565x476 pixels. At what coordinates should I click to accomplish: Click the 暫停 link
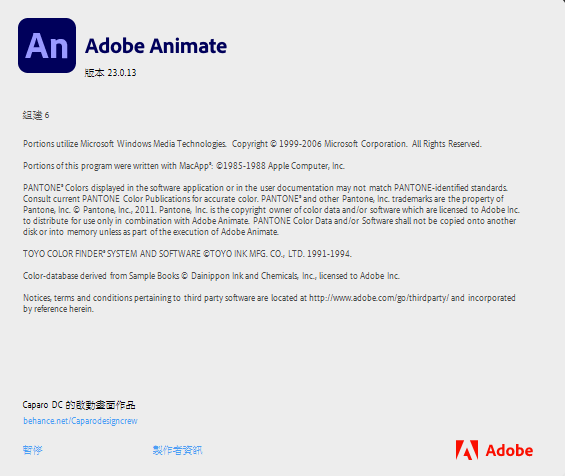32,450
